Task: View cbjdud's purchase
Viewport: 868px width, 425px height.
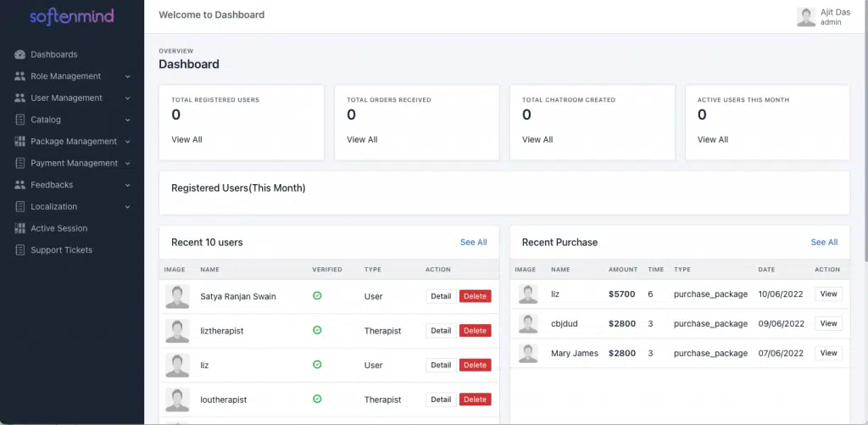Action: (828, 323)
